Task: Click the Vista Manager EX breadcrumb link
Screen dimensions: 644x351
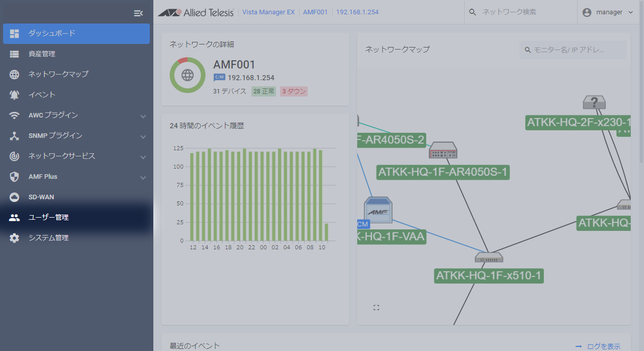Action: (x=268, y=12)
